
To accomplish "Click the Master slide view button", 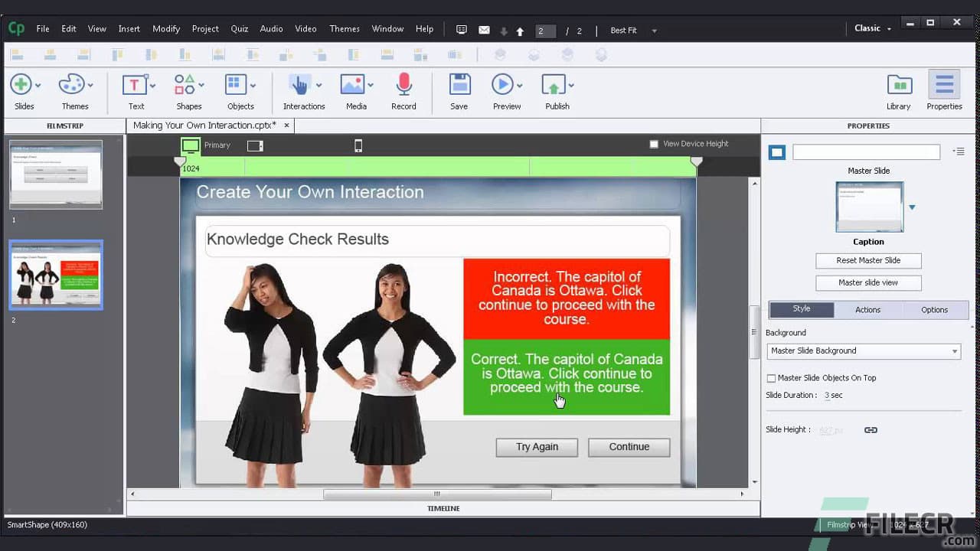I will coord(868,282).
